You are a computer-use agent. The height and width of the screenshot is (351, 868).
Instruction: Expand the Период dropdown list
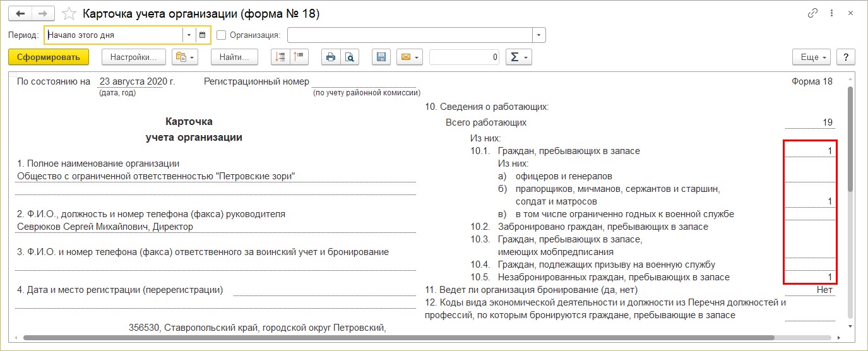[189, 35]
